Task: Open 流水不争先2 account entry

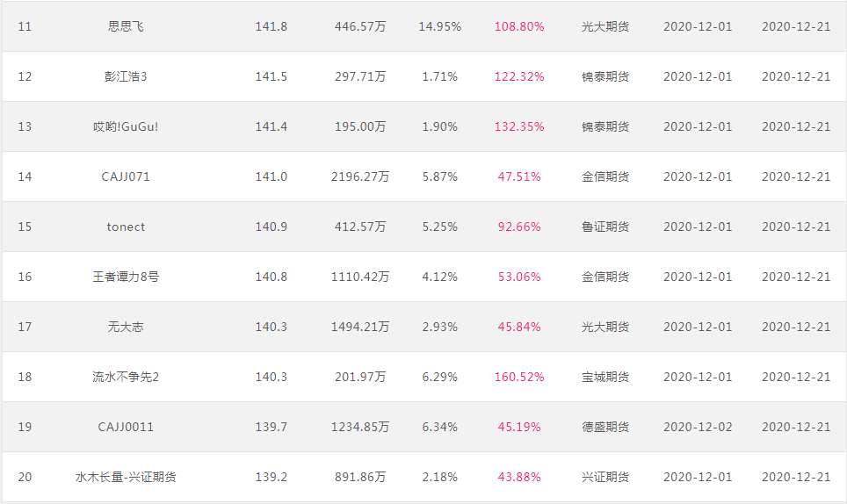Action: point(126,378)
